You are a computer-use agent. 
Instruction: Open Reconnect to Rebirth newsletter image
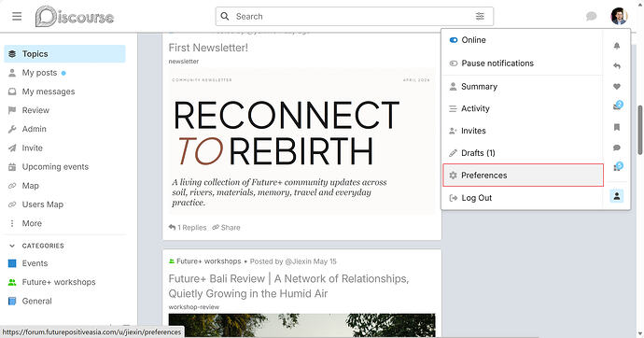(301, 141)
